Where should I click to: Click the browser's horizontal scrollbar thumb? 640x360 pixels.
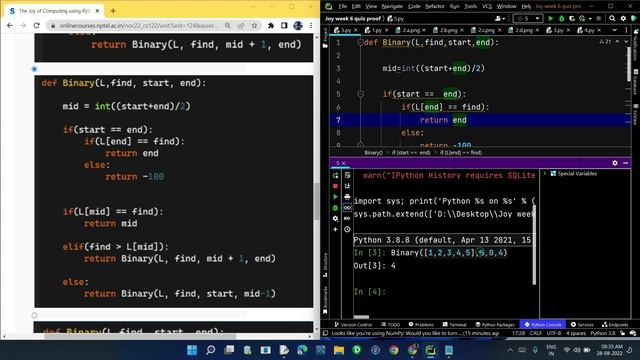[x=140, y=336]
